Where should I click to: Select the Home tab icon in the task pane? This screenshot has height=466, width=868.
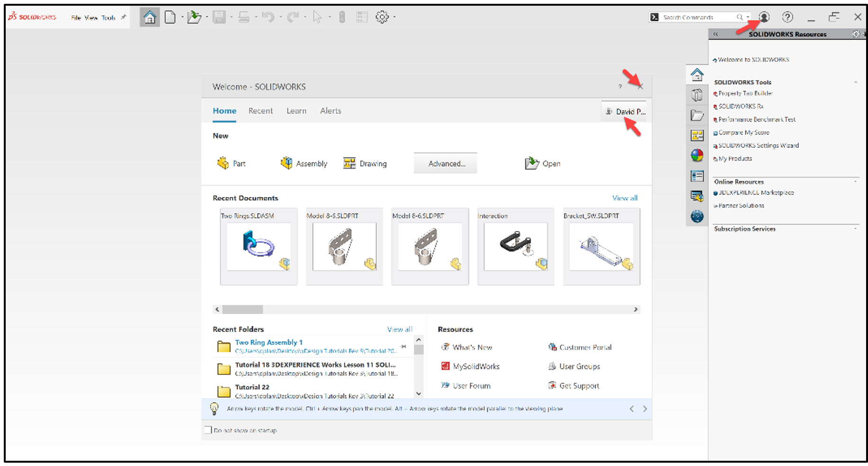[x=697, y=74]
